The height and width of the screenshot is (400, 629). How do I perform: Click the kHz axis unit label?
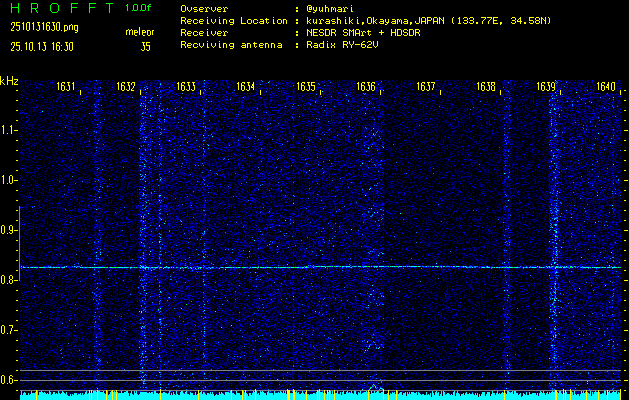(x=9, y=81)
